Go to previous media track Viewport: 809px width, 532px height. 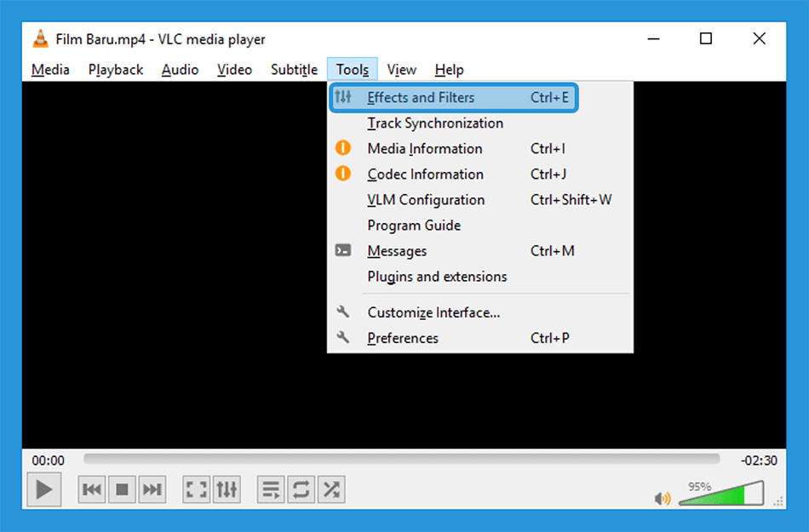92,489
